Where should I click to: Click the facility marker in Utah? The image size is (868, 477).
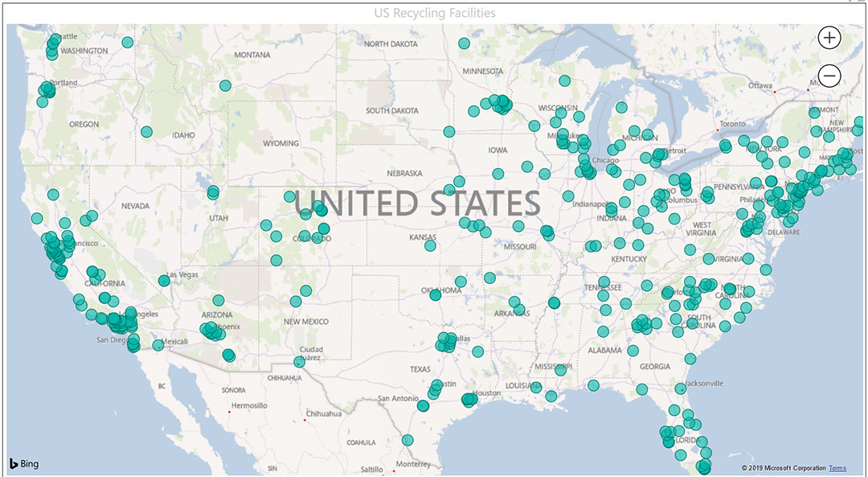coord(213,192)
